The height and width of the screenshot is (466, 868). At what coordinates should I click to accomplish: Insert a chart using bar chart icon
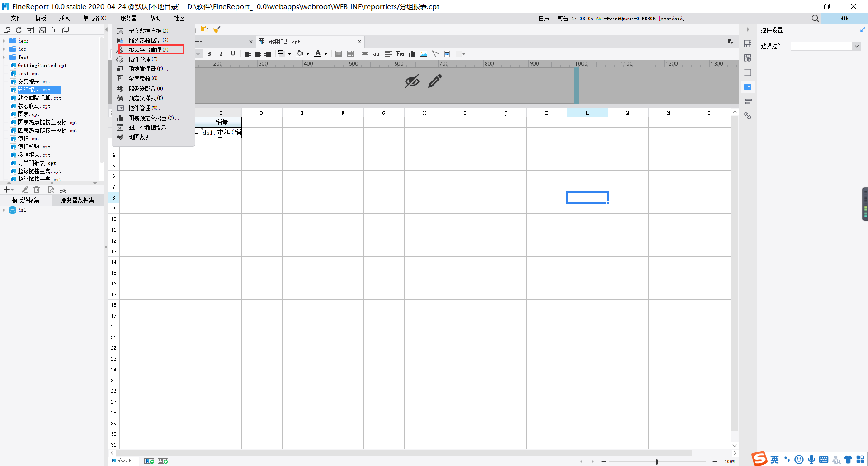412,54
